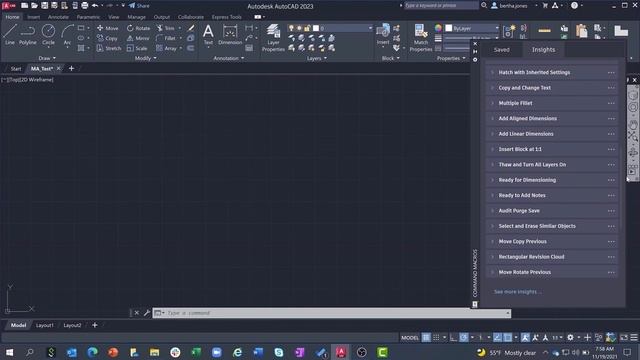Expand the Draw panel dropdown
640x360 pixels.
(47, 58)
